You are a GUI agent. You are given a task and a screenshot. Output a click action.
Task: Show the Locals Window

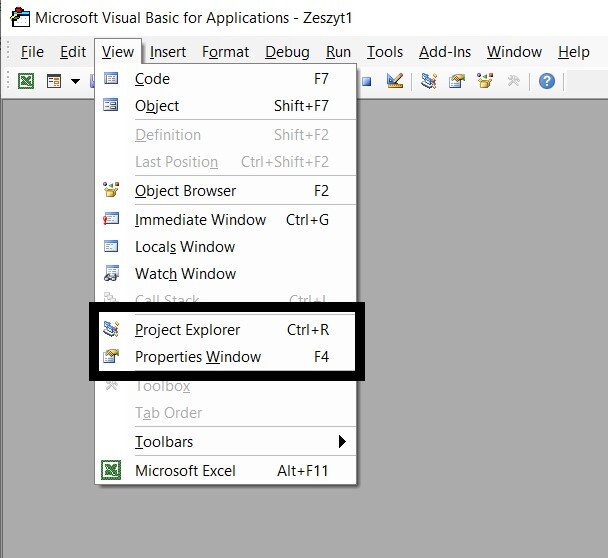coord(226,247)
